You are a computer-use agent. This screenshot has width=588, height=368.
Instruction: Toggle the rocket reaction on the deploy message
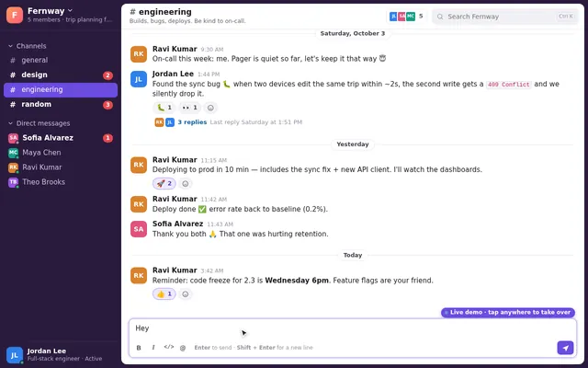(164, 184)
